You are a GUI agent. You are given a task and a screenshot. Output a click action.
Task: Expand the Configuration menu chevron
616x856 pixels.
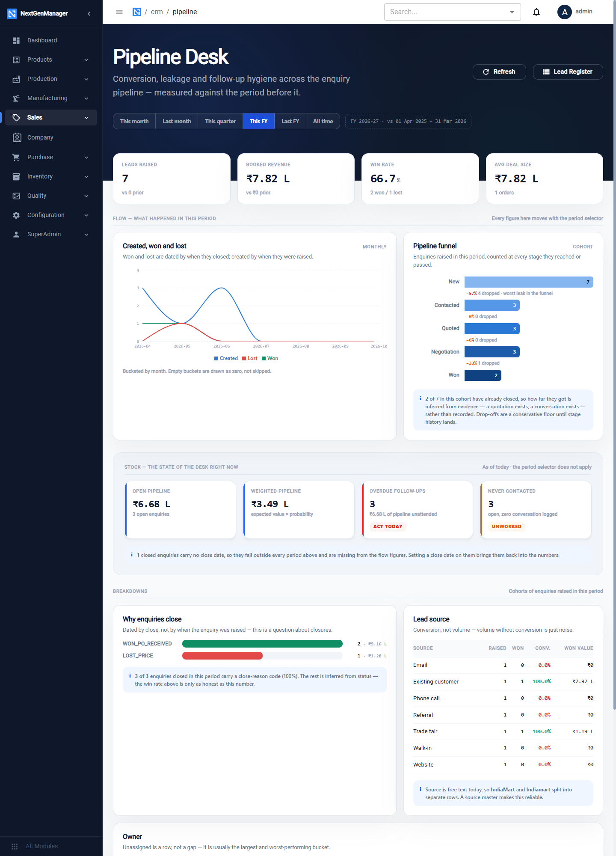86,215
